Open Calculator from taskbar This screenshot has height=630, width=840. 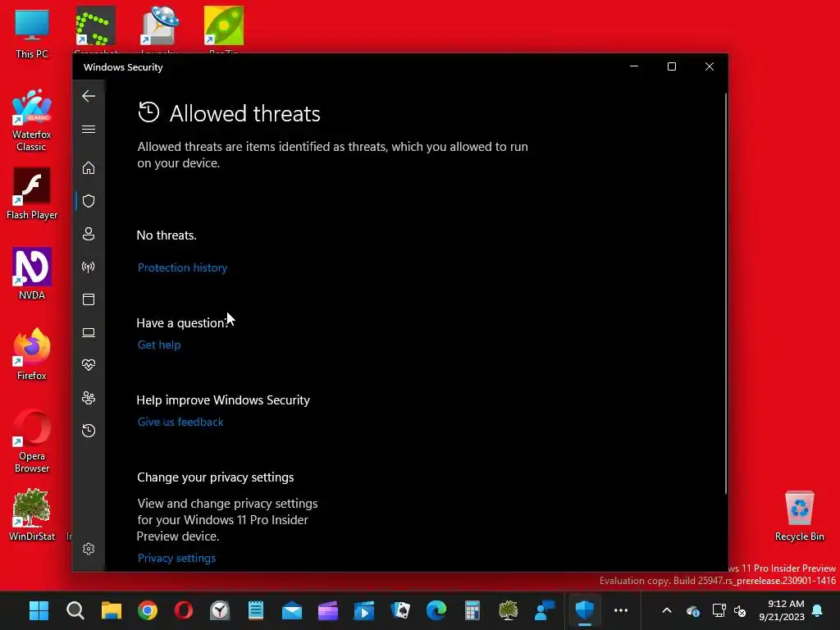472,610
